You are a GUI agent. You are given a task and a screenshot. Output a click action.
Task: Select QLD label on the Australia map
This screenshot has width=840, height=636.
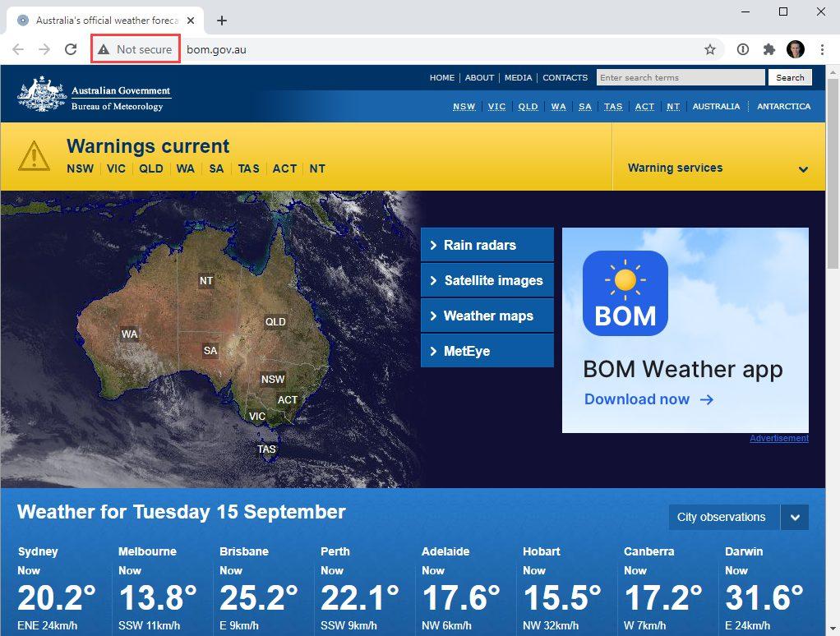pyautogui.click(x=275, y=321)
